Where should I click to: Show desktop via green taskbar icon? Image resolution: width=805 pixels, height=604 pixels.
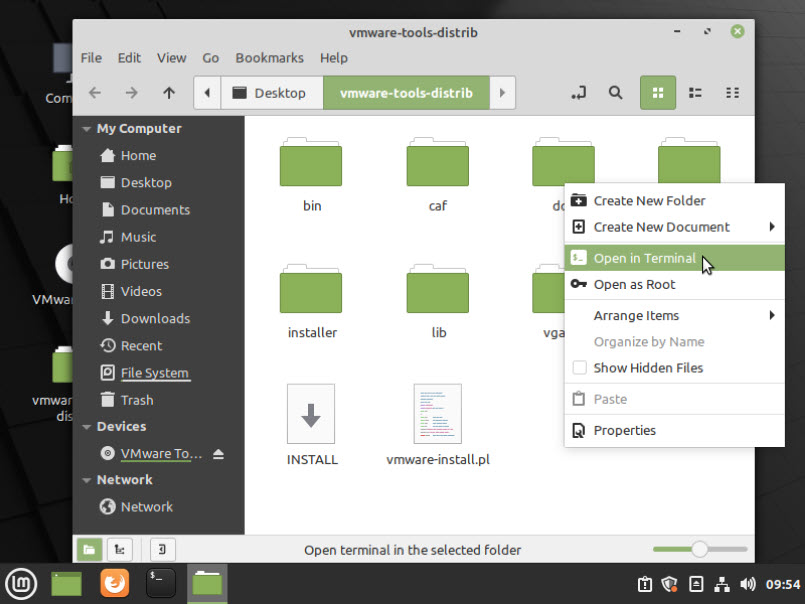(67, 584)
